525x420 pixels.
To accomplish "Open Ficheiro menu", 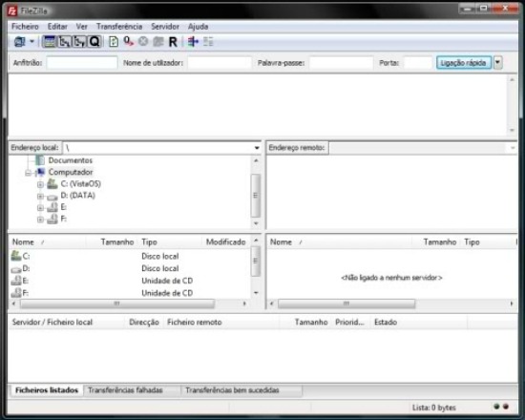I will [25, 27].
